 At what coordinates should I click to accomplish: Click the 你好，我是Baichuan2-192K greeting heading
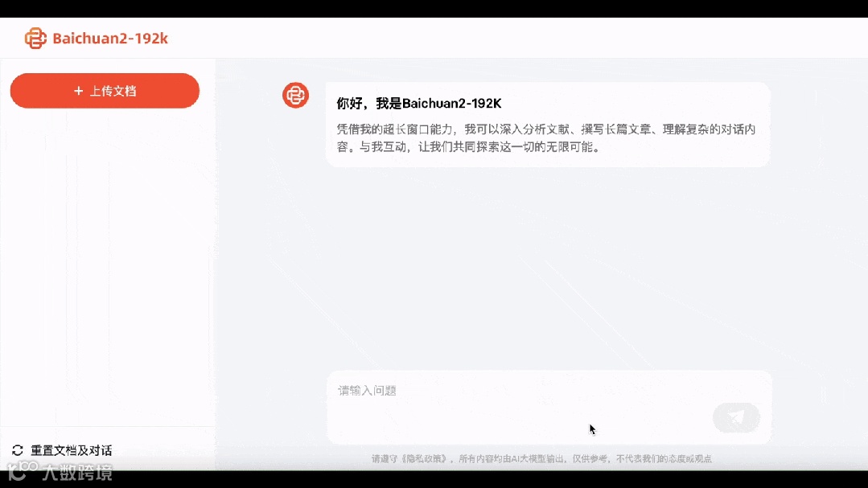[419, 104]
